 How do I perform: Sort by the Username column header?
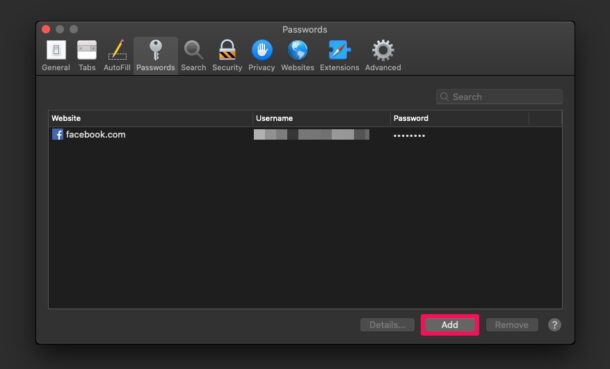click(321, 118)
